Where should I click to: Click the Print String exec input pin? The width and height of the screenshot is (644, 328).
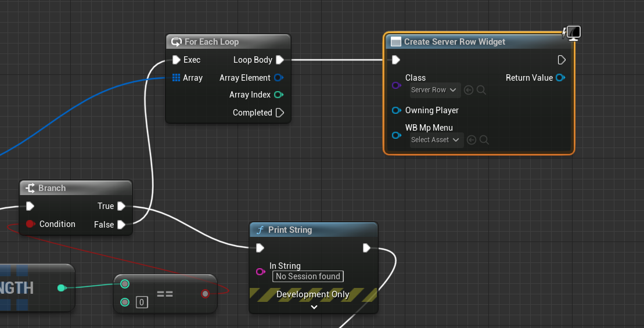click(x=260, y=248)
